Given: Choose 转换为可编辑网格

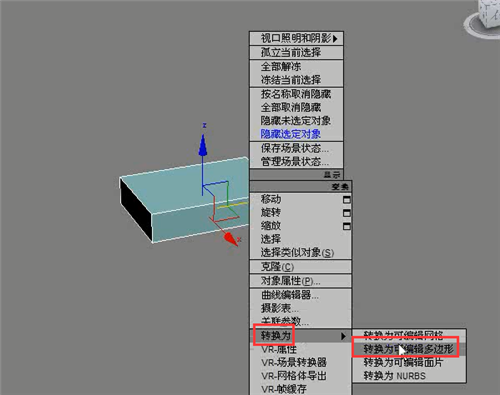Looking at the screenshot, I should click(409, 335).
